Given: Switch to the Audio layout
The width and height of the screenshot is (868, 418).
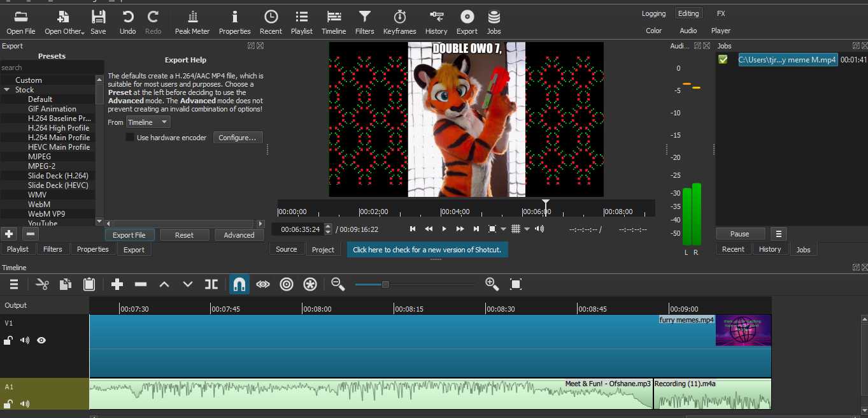Looking at the screenshot, I should [x=688, y=31].
